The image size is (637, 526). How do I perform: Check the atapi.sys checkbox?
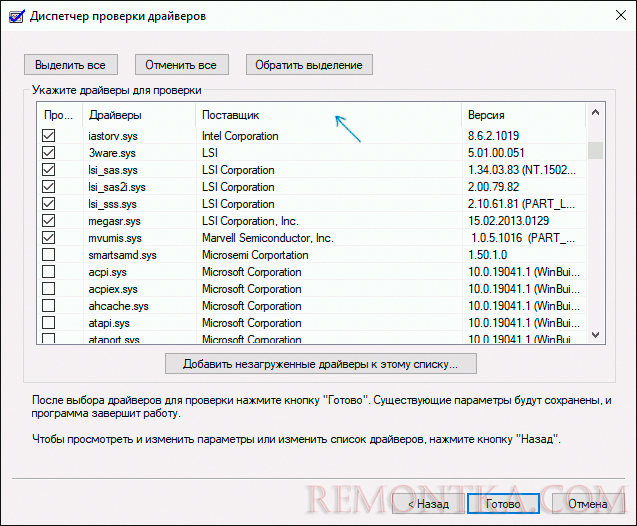[49, 323]
